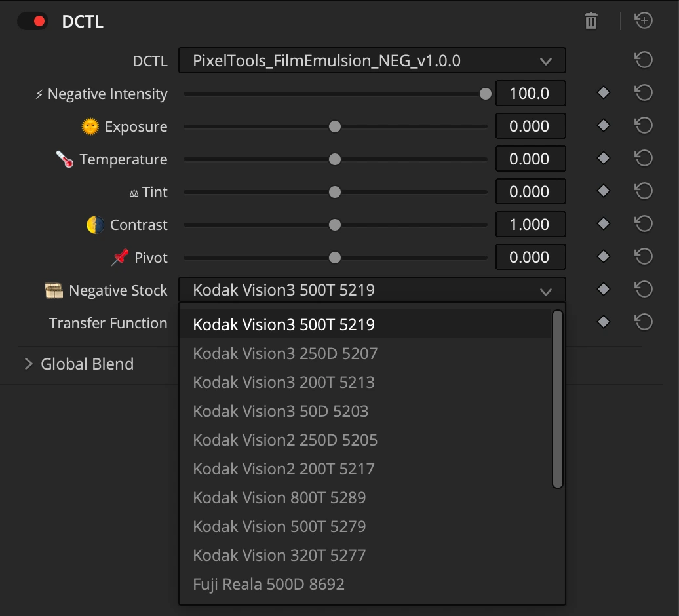
Task: Reset the Negative Intensity parameter
Action: click(x=644, y=92)
